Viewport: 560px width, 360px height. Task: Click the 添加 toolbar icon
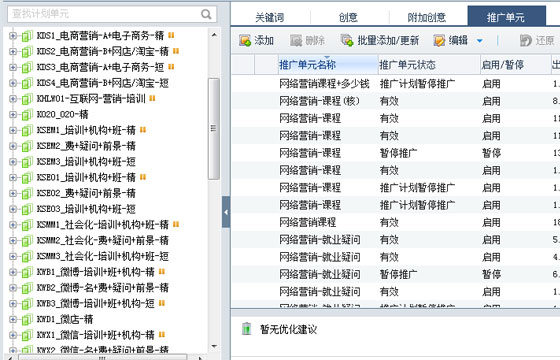[245, 40]
